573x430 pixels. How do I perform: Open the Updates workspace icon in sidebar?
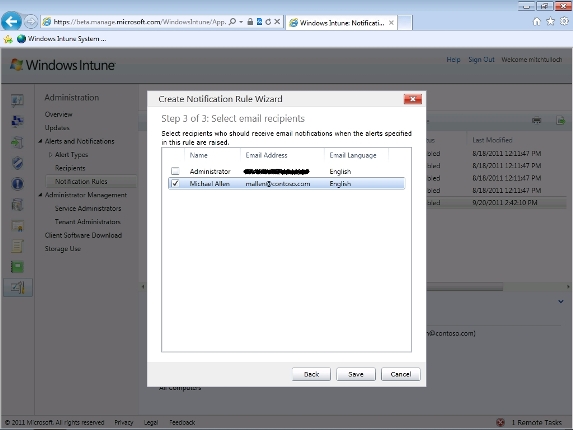tap(17, 142)
